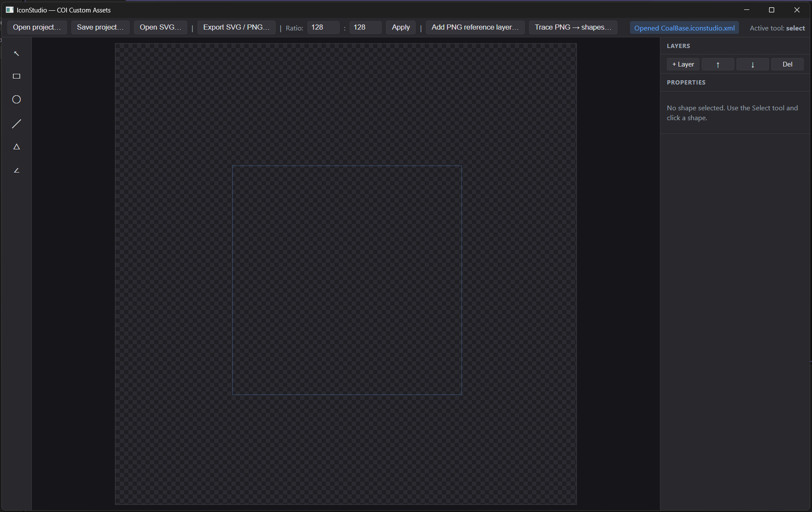The image size is (812, 512).
Task: Open an SVG file
Action: click(160, 27)
